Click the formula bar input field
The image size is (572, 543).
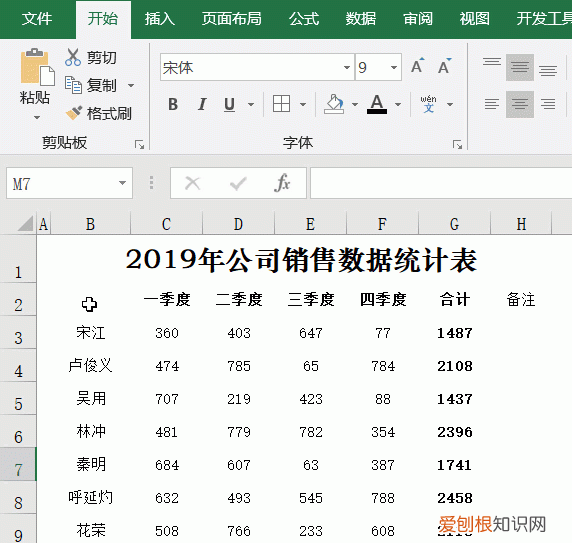tap(441, 183)
